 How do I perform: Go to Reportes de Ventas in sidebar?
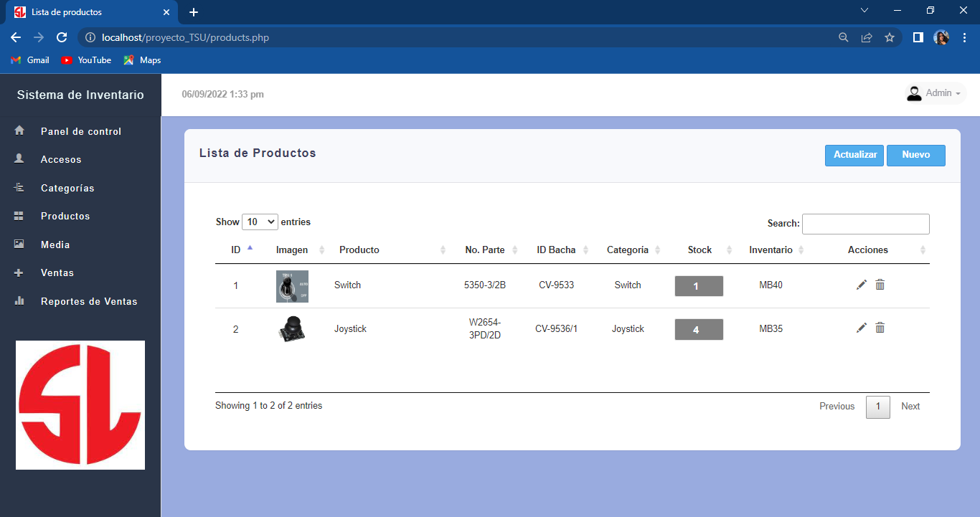pyautogui.click(x=89, y=301)
